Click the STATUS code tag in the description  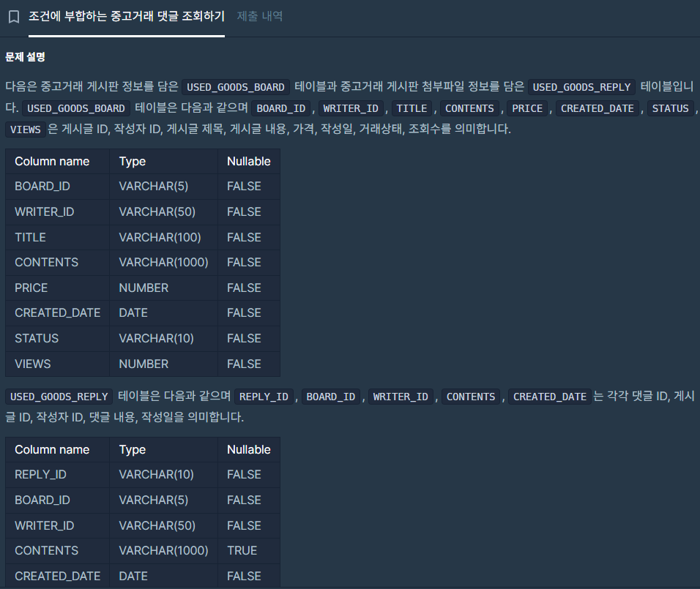click(x=670, y=108)
